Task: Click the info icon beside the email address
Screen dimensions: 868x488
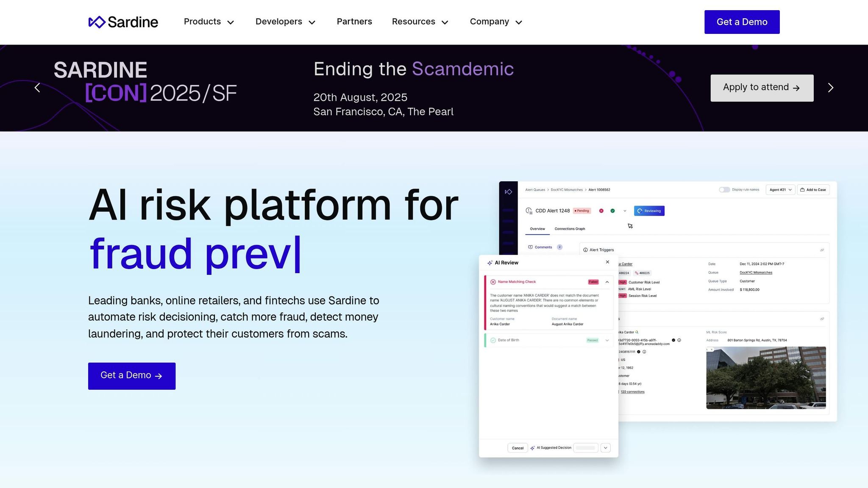Action: pos(679,340)
